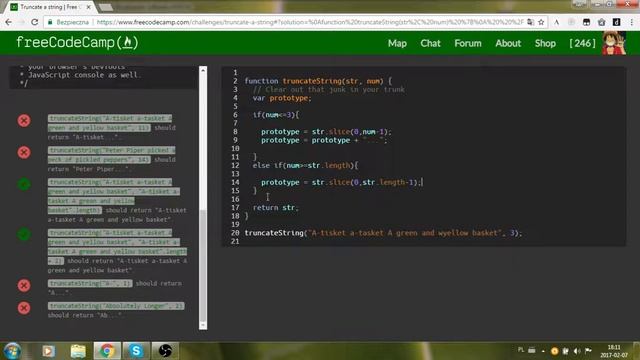The width and height of the screenshot is (640, 360).
Task: Reload the page with the refresh icon
Action: point(34,22)
